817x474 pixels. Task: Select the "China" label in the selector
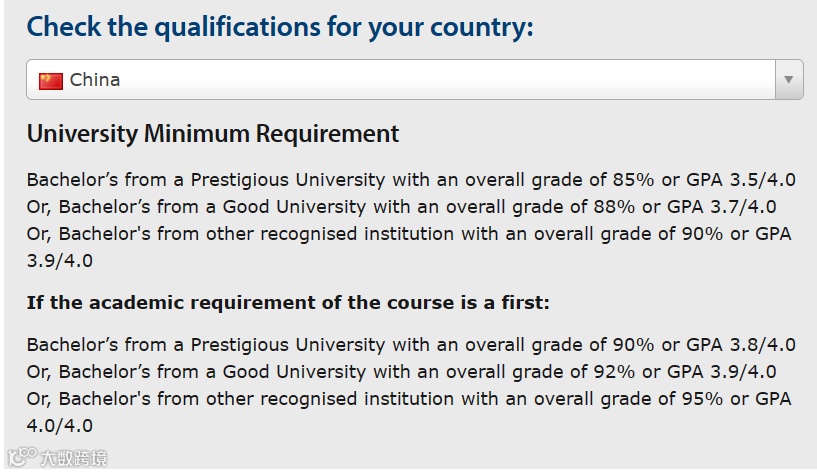95,80
